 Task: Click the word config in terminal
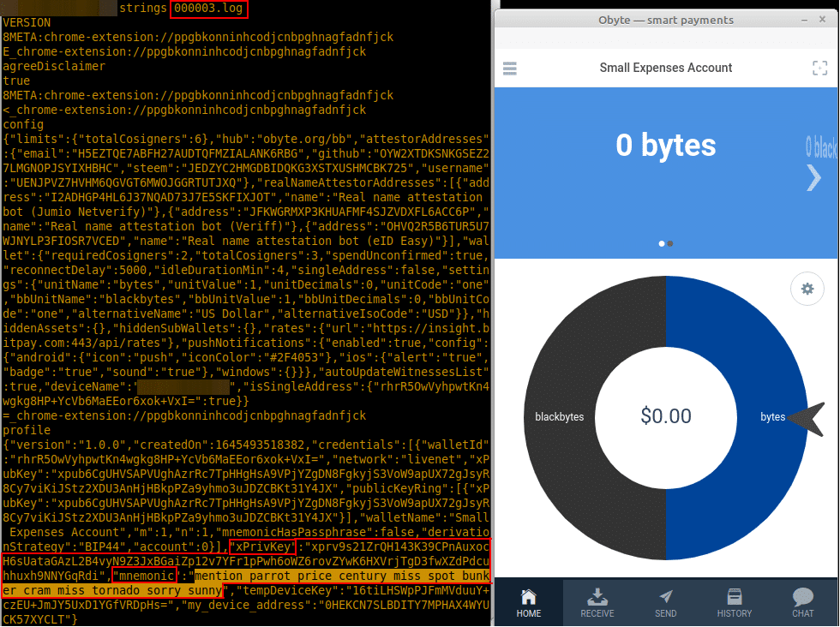pos(23,125)
